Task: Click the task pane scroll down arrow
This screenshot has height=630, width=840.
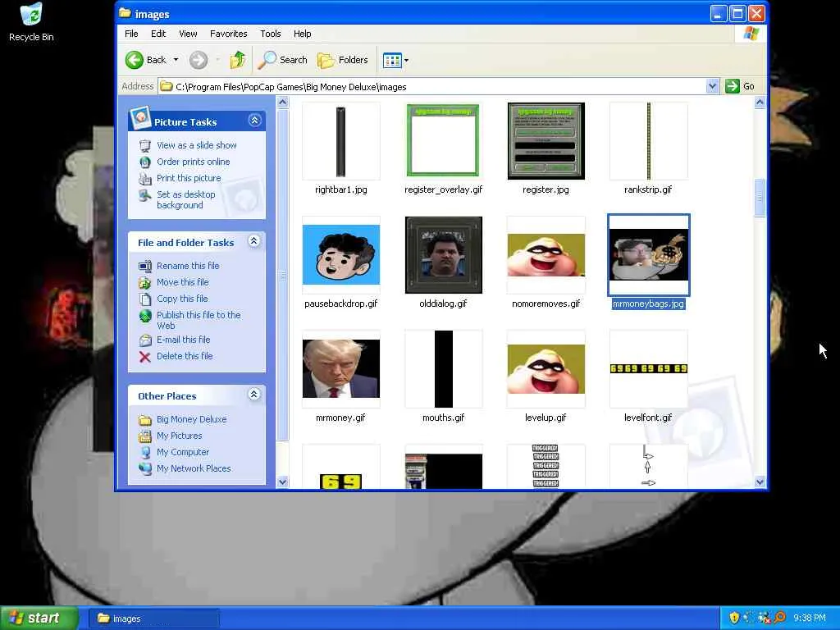Action: coord(282,482)
